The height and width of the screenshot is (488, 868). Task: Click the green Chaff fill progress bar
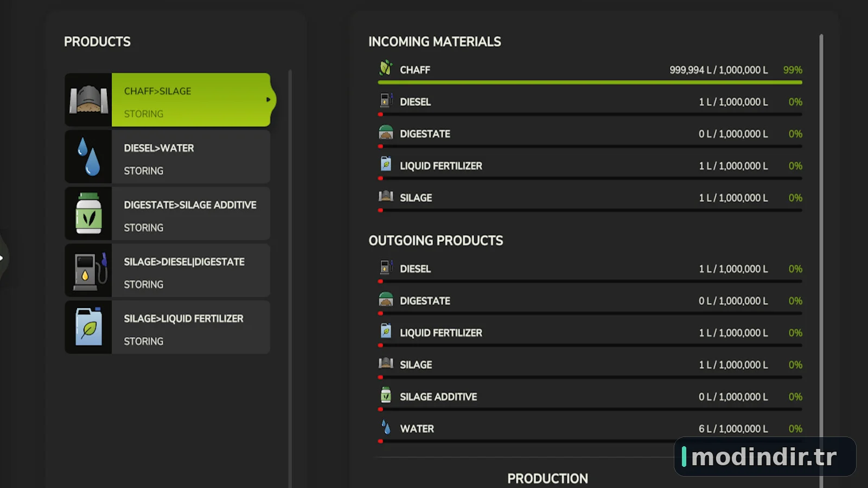(x=590, y=82)
